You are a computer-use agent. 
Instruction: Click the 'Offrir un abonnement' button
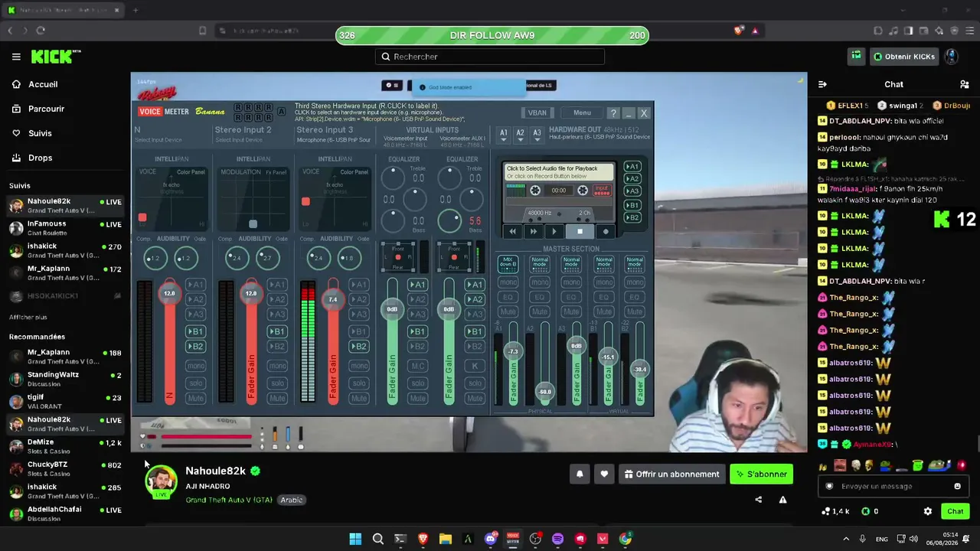(671, 474)
